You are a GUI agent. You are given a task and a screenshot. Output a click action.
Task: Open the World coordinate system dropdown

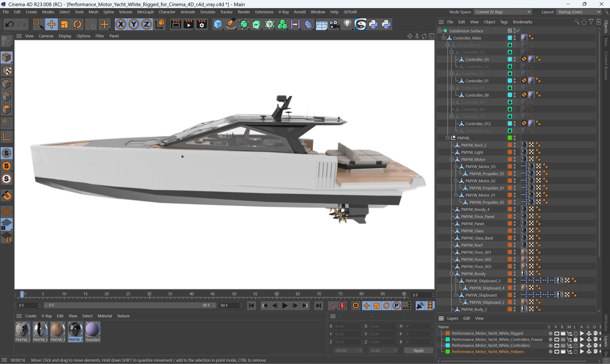(x=349, y=351)
